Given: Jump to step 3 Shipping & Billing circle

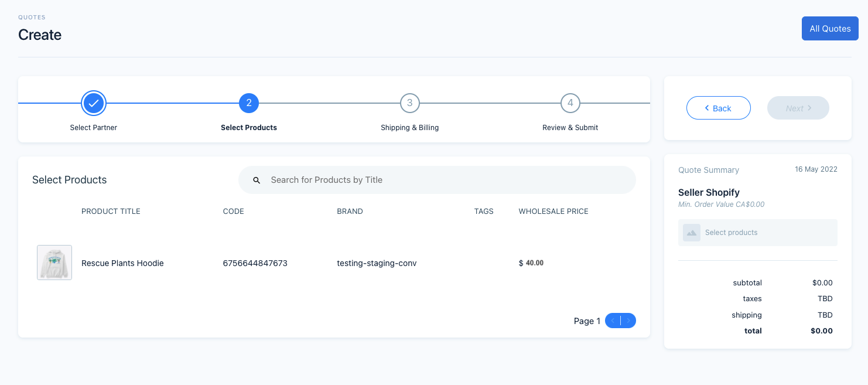Looking at the screenshot, I should (409, 103).
